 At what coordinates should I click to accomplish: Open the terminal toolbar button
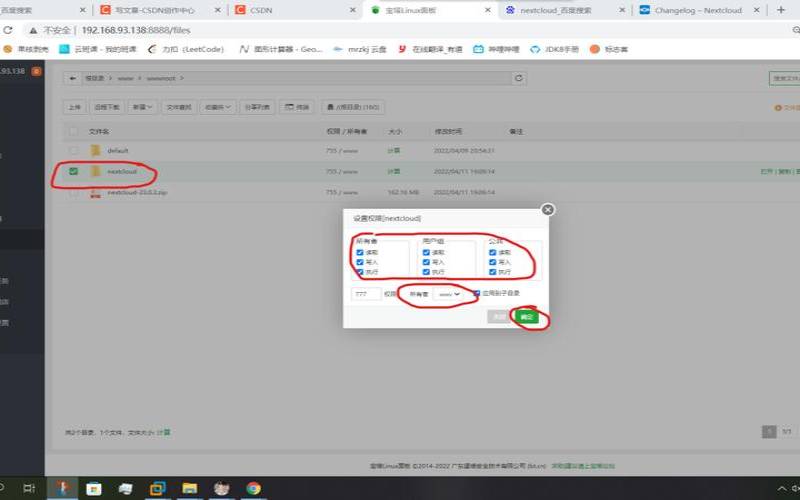(x=297, y=107)
